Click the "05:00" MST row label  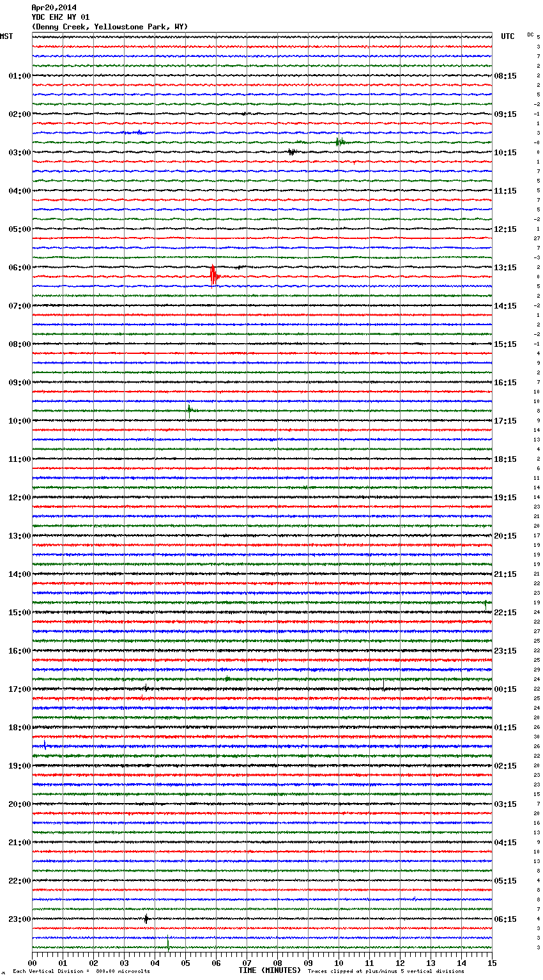(20, 229)
